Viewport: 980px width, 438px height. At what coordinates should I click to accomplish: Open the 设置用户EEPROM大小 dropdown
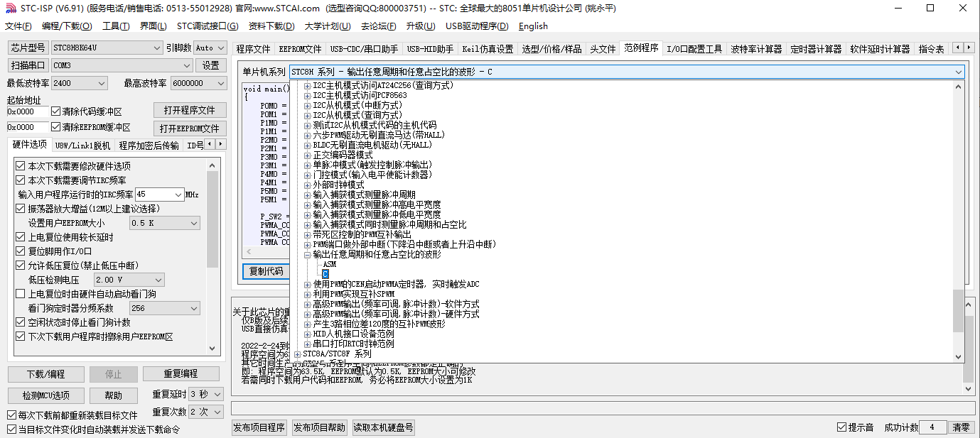point(165,223)
